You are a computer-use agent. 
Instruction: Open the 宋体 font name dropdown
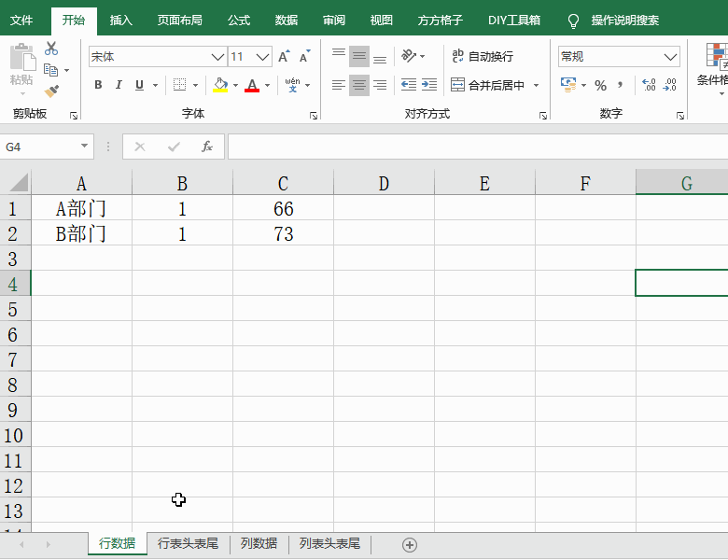pyautogui.click(x=217, y=57)
